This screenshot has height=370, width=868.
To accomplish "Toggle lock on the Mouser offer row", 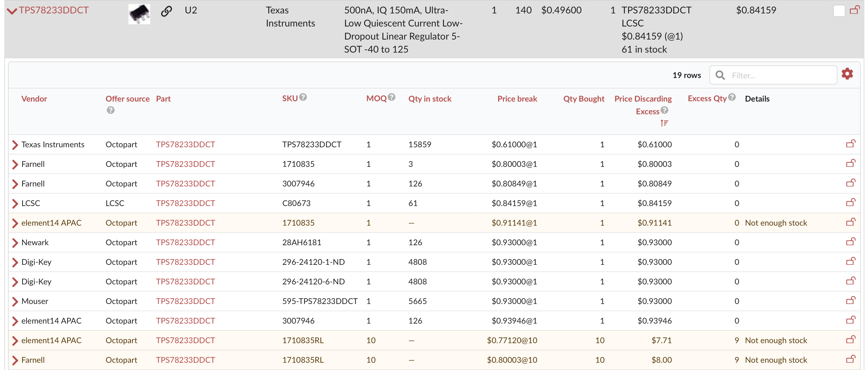I will tap(851, 301).
